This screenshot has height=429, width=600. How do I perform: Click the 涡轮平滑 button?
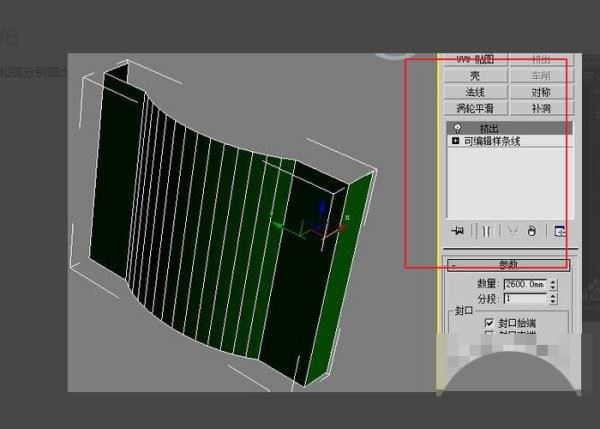tap(475, 107)
